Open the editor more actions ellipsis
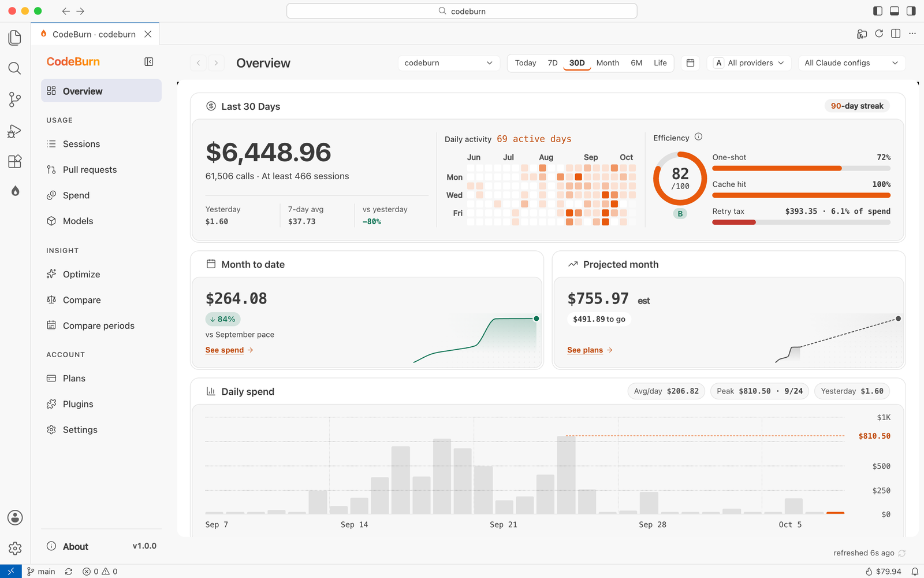 tap(912, 34)
